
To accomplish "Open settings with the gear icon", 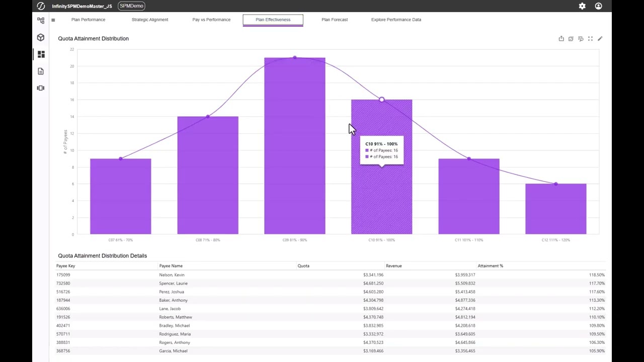I will pyautogui.click(x=582, y=6).
